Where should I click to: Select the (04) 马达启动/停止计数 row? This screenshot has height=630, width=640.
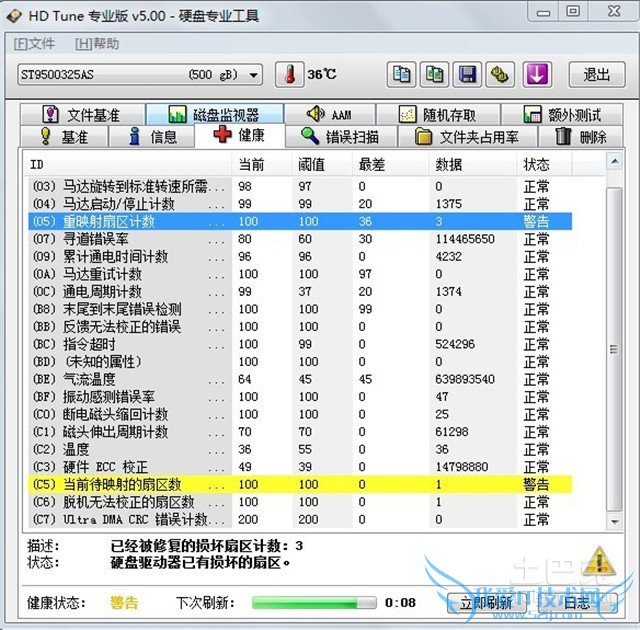(300, 204)
